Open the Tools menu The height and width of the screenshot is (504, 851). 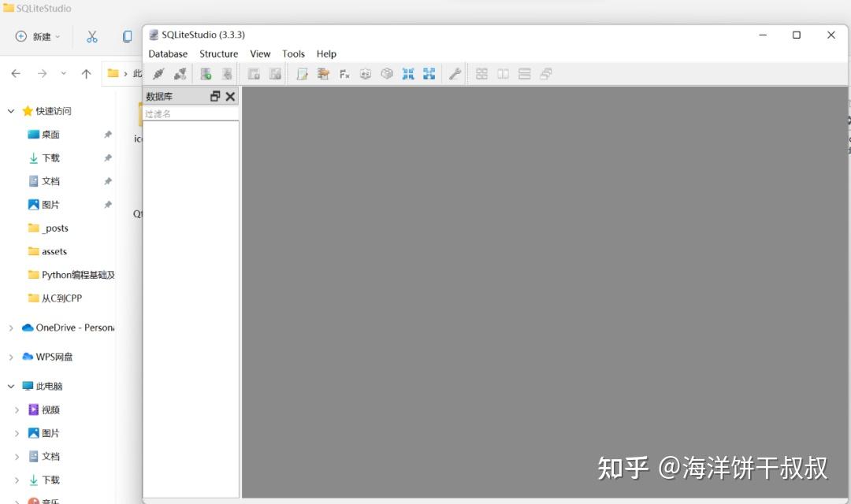(293, 54)
